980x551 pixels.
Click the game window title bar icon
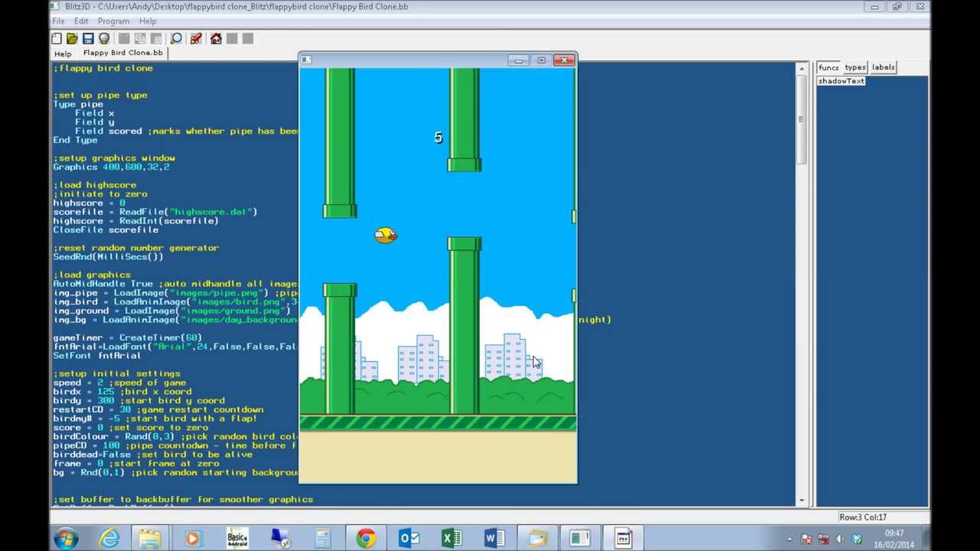(306, 60)
